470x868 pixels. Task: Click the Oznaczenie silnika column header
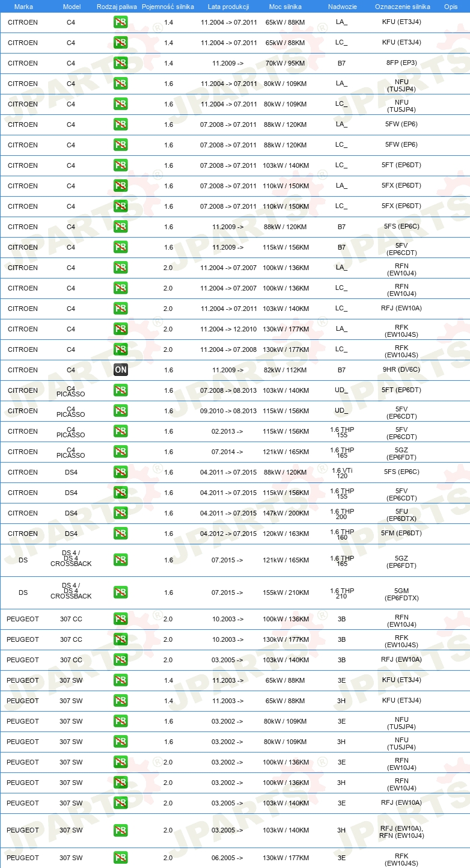[x=402, y=7]
